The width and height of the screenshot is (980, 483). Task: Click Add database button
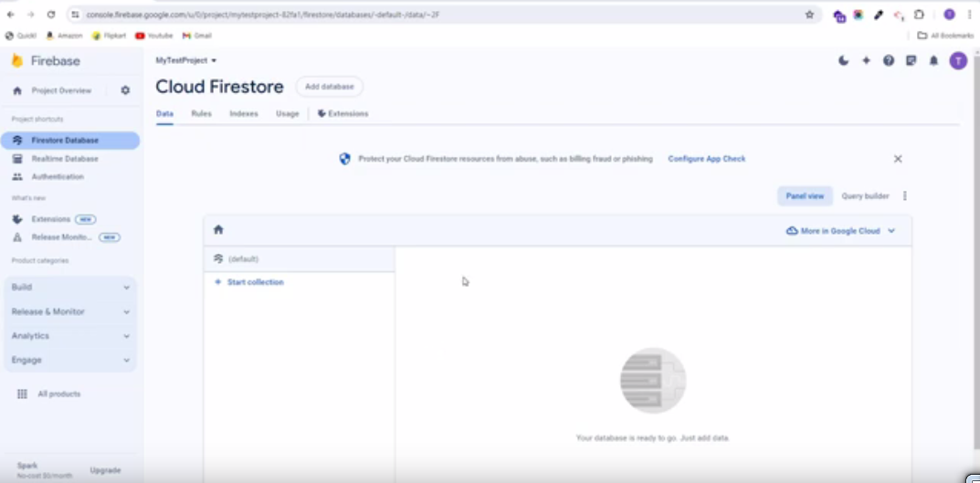(330, 87)
